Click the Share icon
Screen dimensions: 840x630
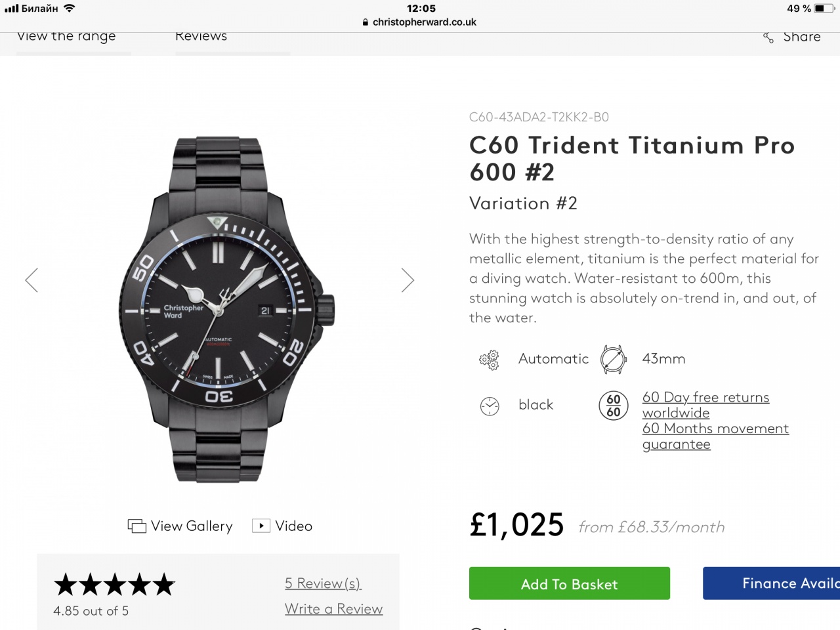768,38
